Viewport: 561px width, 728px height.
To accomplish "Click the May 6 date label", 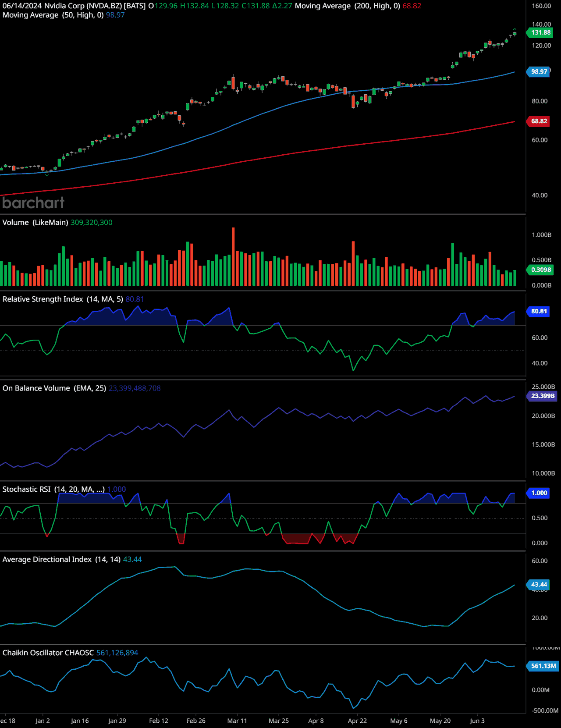I will [399, 721].
